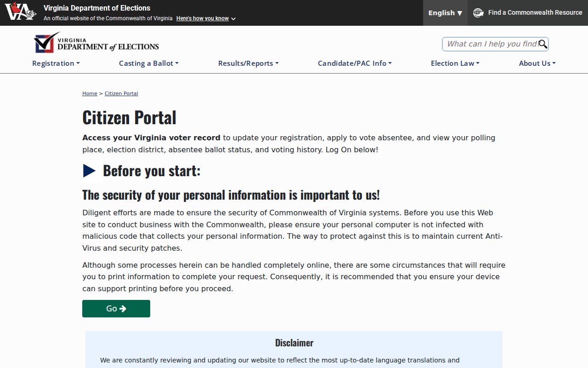The image size is (588, 368).
Task: Open the English language dropdown
Action: pyautogui.click(x=445, y=13)
